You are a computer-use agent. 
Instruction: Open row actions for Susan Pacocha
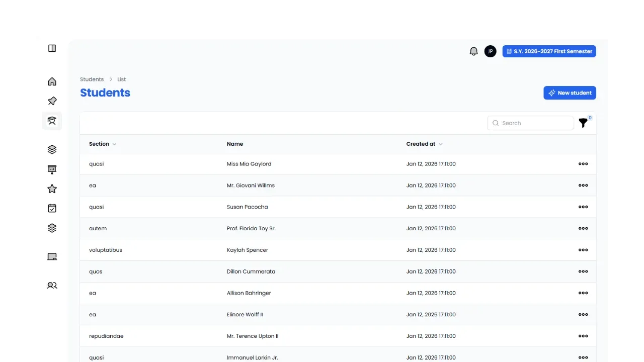(583, 207)
